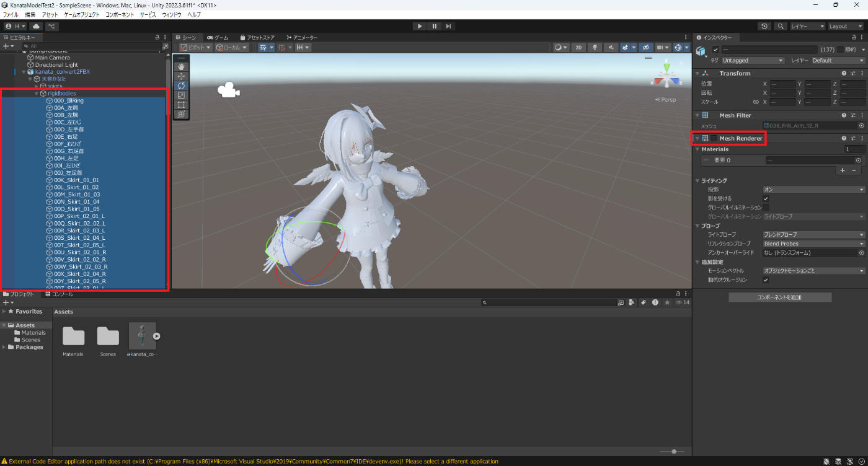Remove material element with minus button
Screen dimensions: 868x466
[854, 170]
